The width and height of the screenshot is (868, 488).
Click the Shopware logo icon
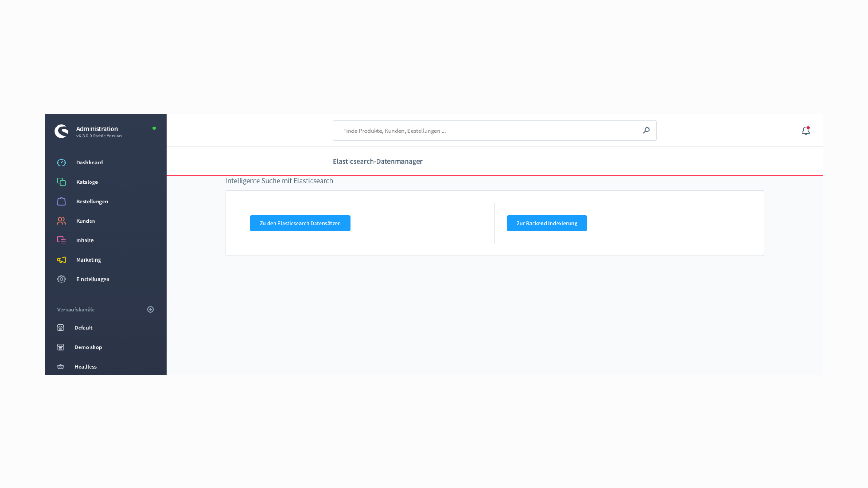61,131
